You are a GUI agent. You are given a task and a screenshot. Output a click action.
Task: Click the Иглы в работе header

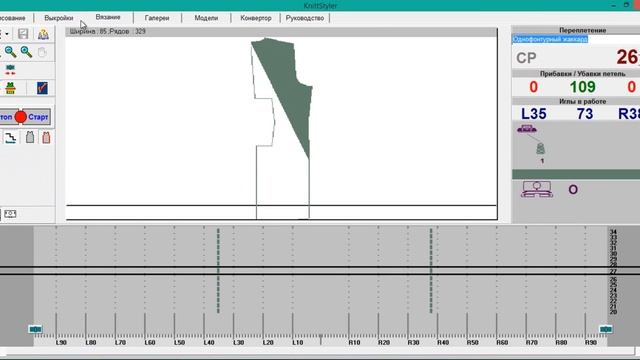(582, 101)
